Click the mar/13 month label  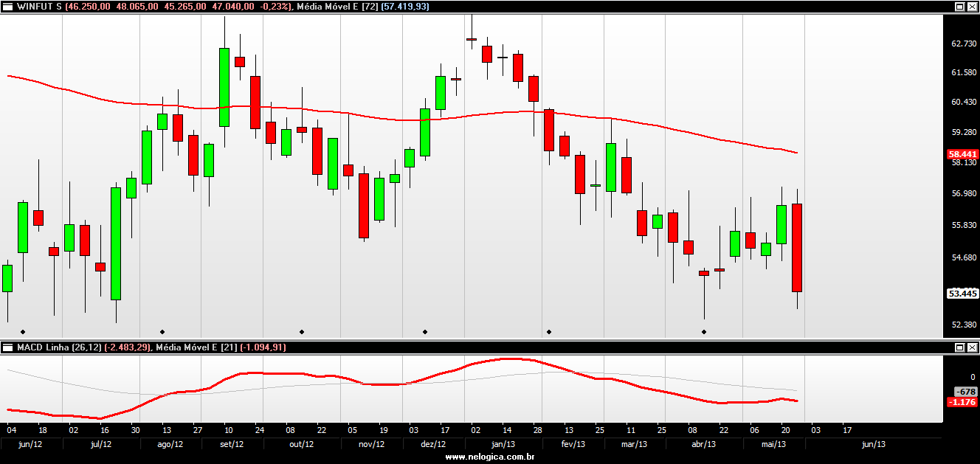[635, 444]
